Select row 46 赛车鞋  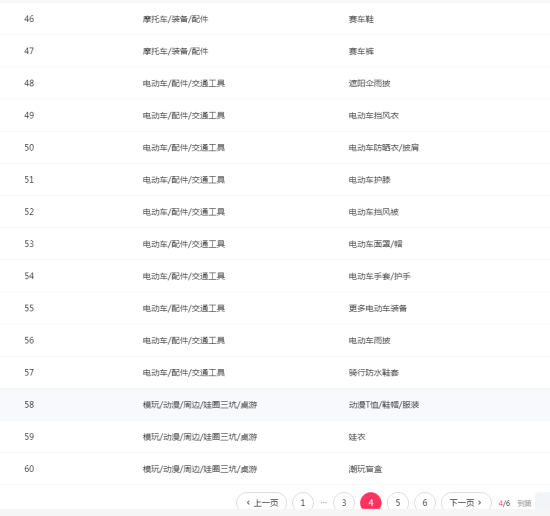click(x=275, y=19)
